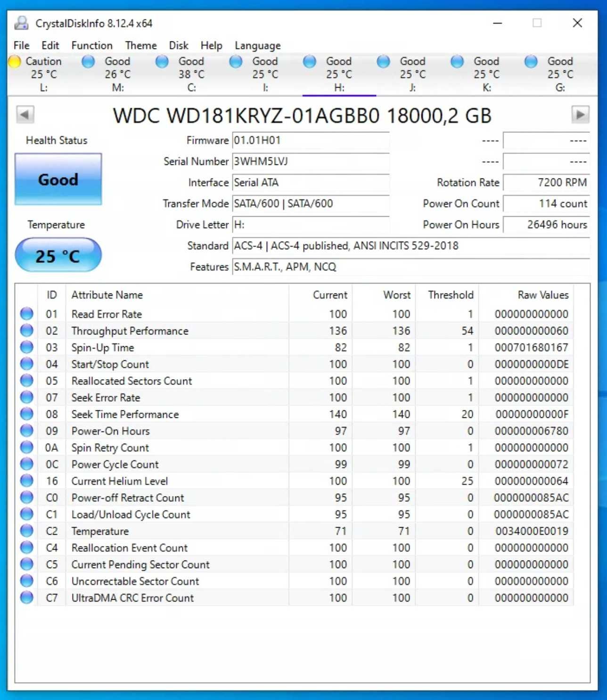Click raw value 0034000E0019 of Temperature
This screenshot has height=700, width=607.
532,531
